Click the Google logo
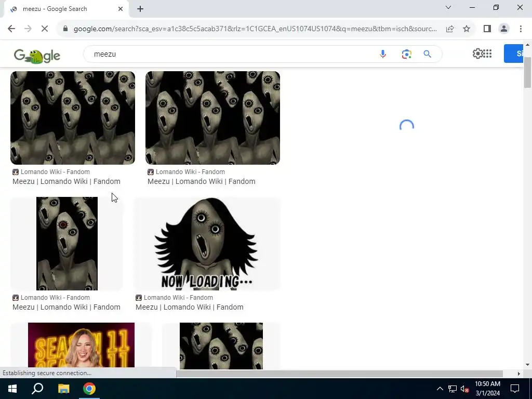 point(37,55)
